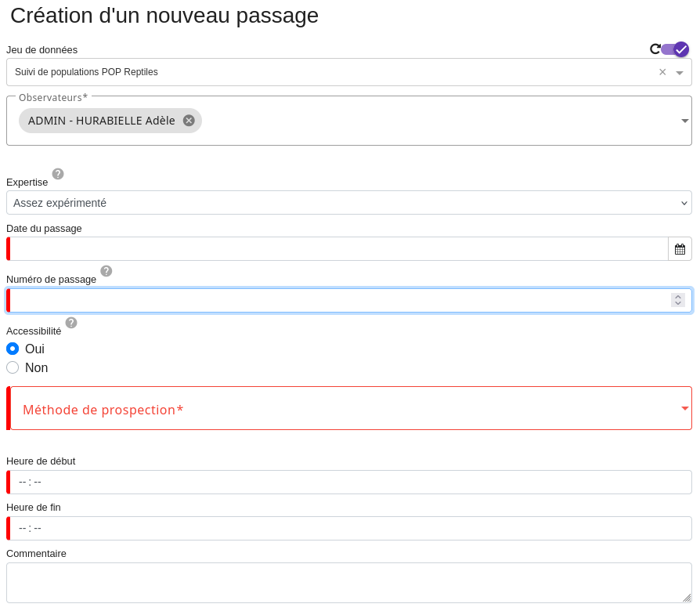Click the resize grip of Commentaire box

click(x=687, y=598)
